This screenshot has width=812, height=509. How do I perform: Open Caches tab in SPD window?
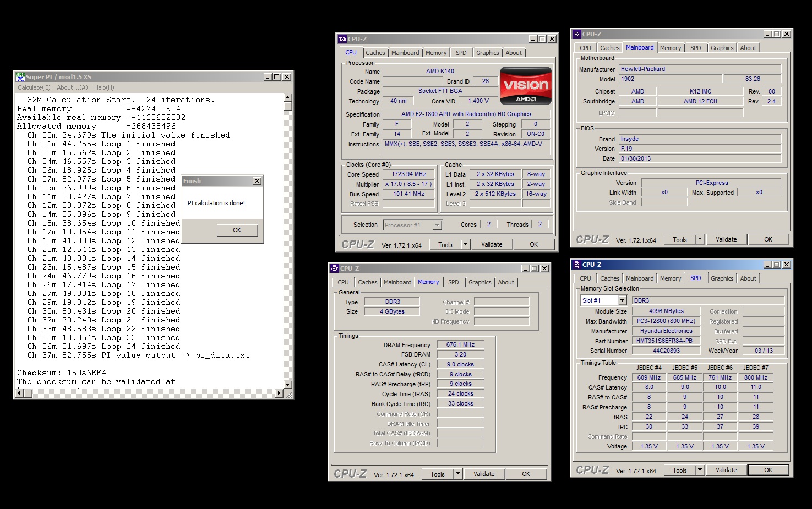(x=610, y=278)
